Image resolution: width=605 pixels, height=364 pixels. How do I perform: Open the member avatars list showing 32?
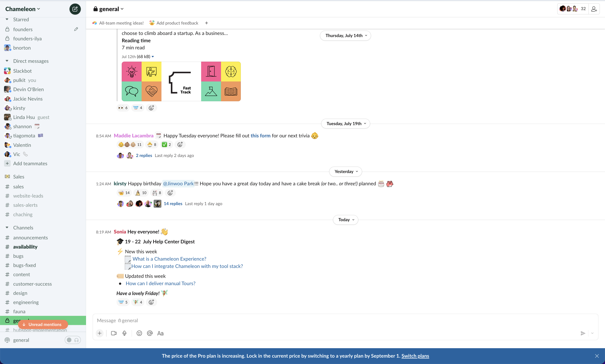click(573, 9)
